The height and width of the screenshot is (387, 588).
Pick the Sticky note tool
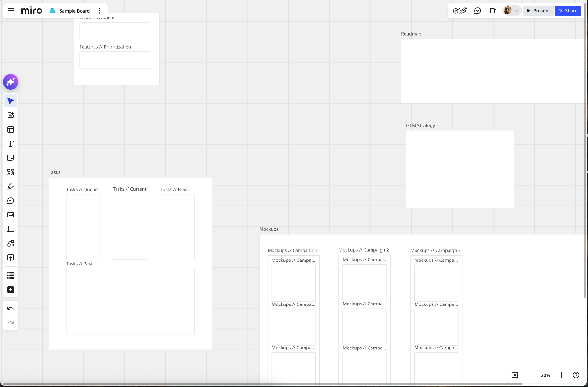click(x=11, y=158)
